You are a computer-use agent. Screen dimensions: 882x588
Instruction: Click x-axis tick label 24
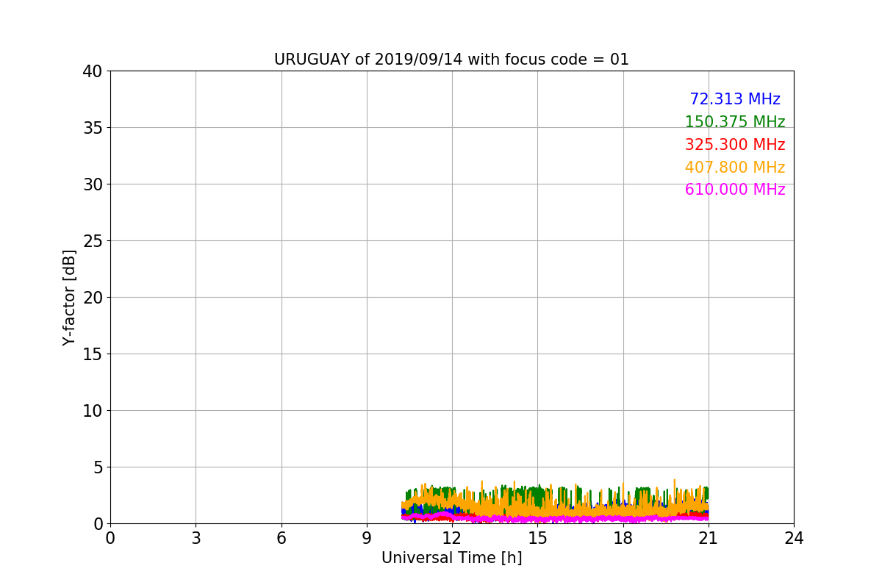(x=794, y=538)
